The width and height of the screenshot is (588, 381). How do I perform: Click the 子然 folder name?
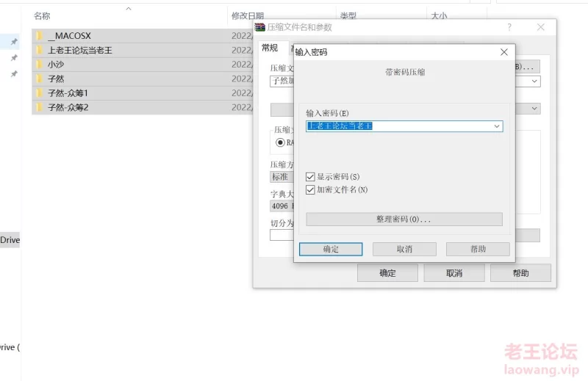[x=56, y=79]
